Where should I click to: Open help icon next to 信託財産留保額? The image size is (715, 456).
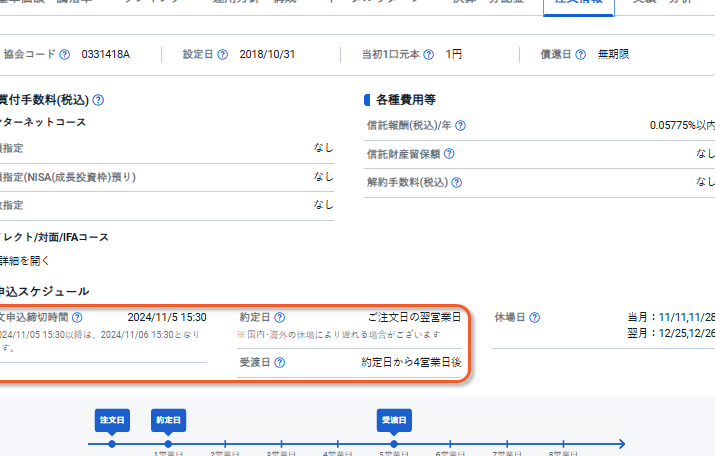pyautogui.click(x=449, y=154)
